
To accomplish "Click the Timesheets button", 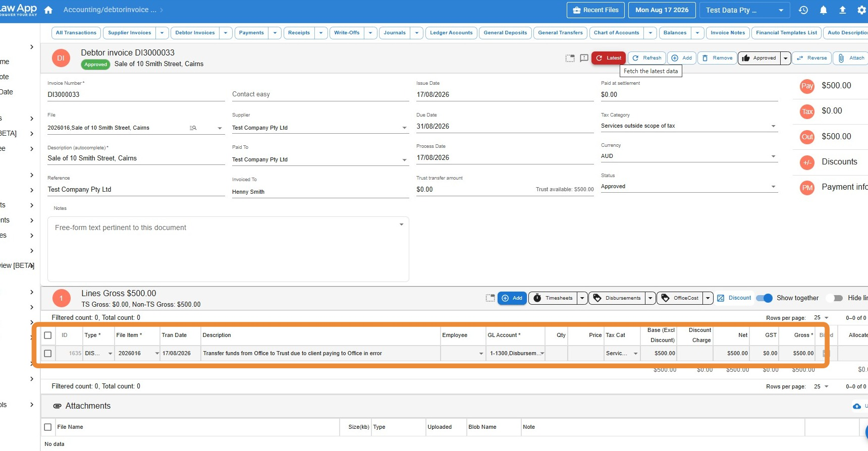I will pyautogui.click(x=553, y=298).
